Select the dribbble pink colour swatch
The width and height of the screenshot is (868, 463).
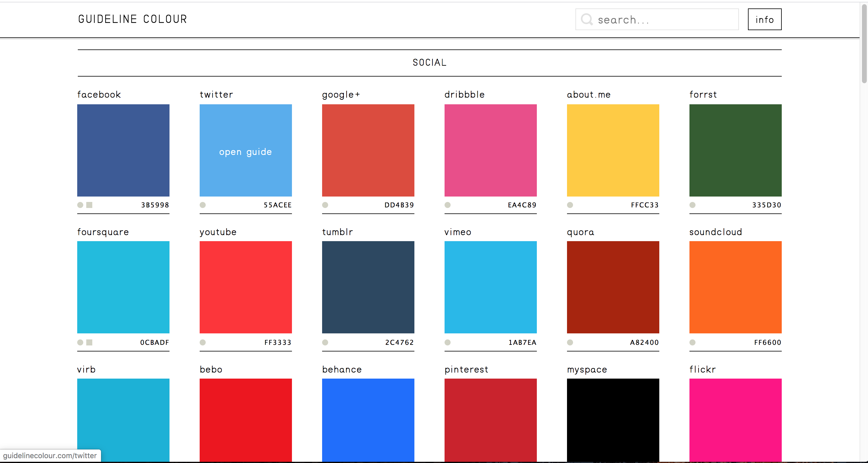(491, 150)
